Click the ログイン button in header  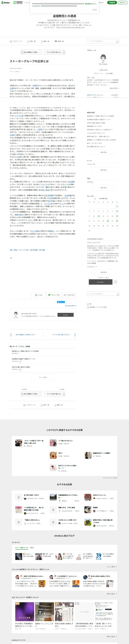tap(123, 2)
